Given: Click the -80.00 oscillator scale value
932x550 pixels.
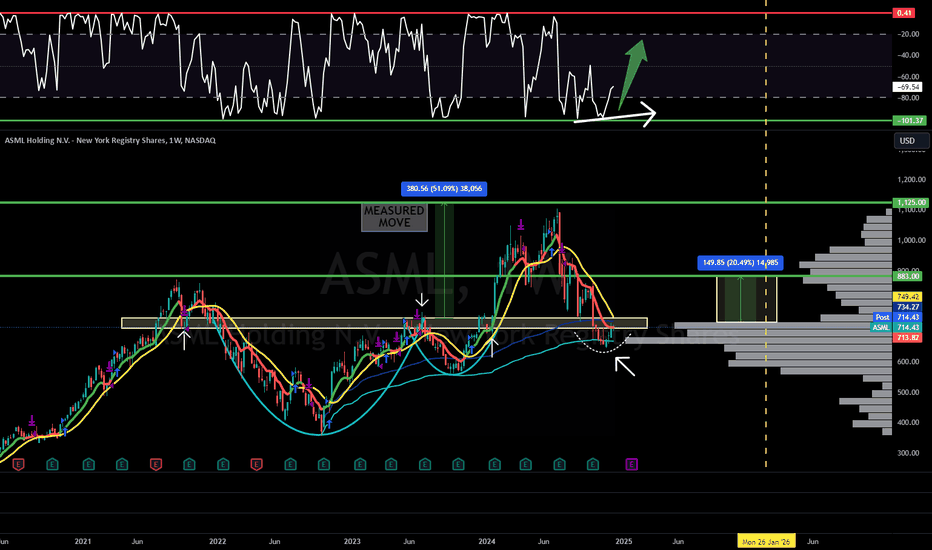Looking at the screenshot, I should pos(908,98).
